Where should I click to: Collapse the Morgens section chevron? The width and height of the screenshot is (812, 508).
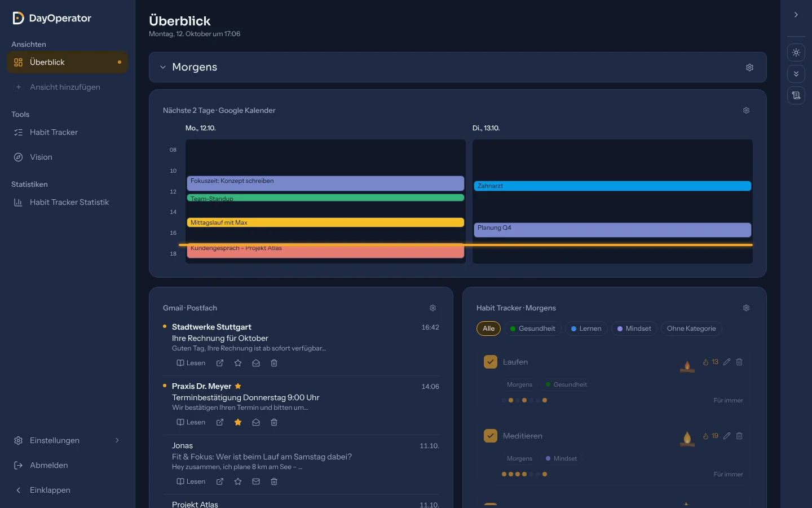163,67
